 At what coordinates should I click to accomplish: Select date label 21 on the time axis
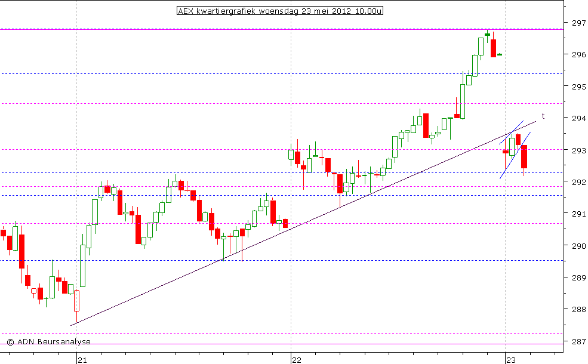pyautogui.click(x=82, y=360)
